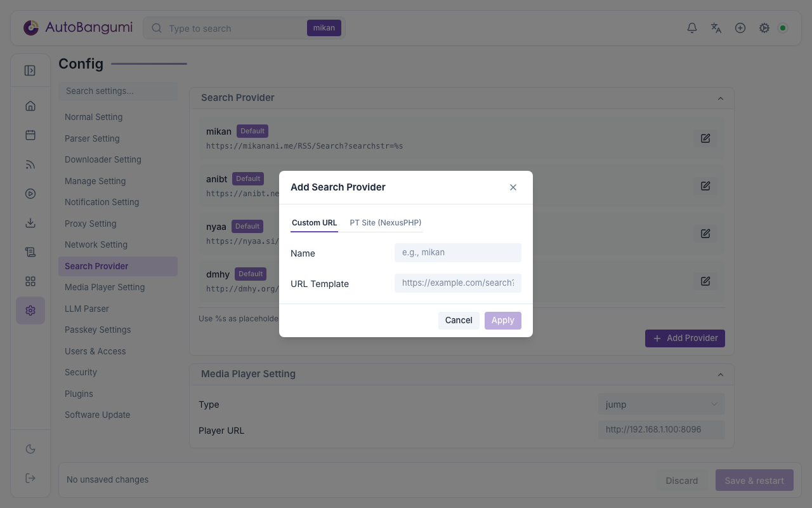Open Plugins in config menu
This screenshot has height=508, width=812.
click(118, 394)
